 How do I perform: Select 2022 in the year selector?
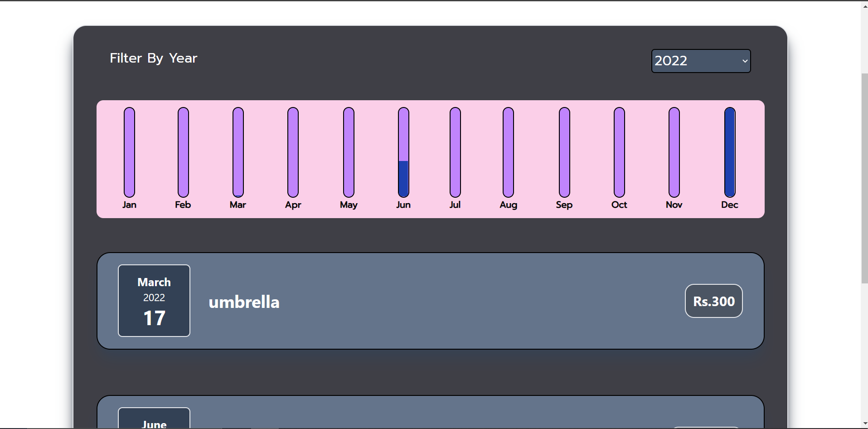tap(700, 61)
